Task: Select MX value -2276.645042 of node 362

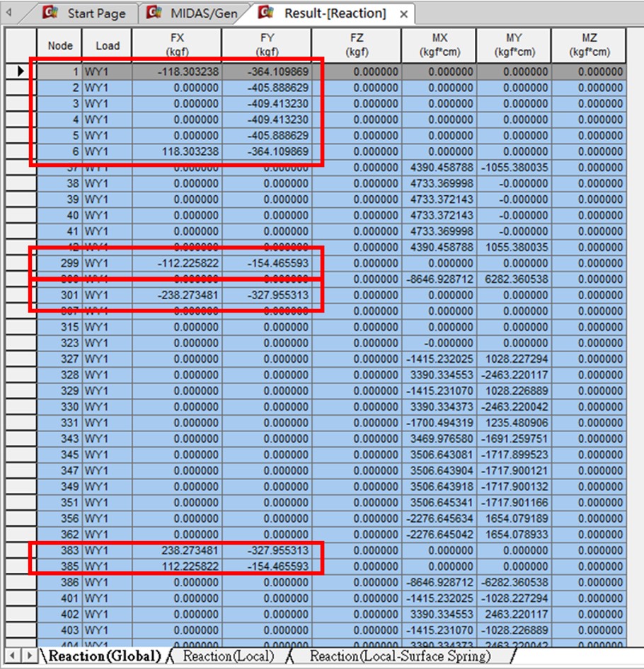Action: 439,534
